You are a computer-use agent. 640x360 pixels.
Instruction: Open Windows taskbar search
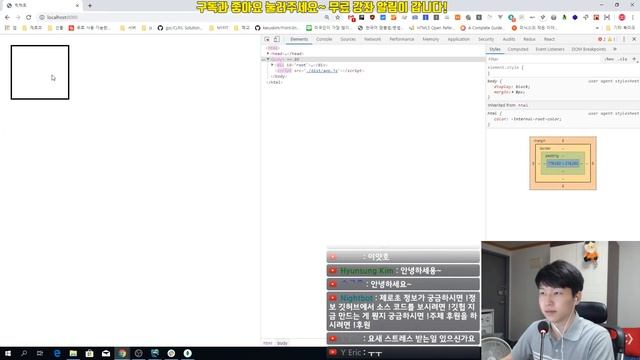(x=24, y=353)
